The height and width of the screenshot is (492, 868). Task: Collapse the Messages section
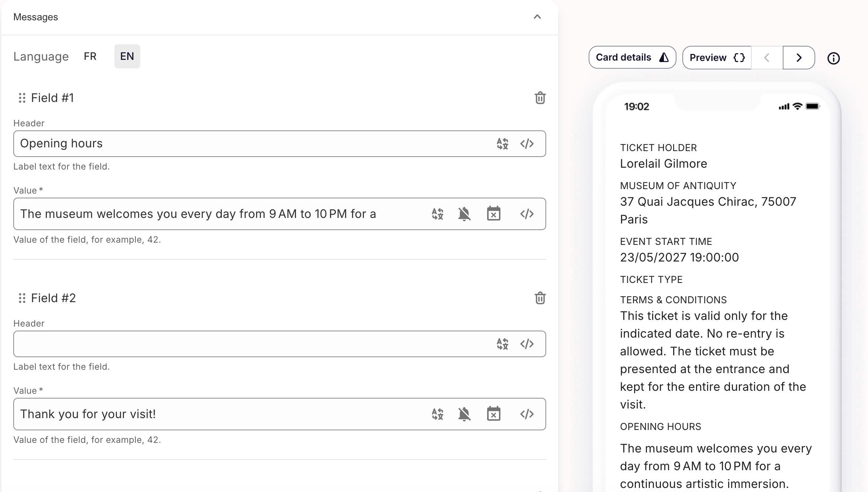(537, 17)
